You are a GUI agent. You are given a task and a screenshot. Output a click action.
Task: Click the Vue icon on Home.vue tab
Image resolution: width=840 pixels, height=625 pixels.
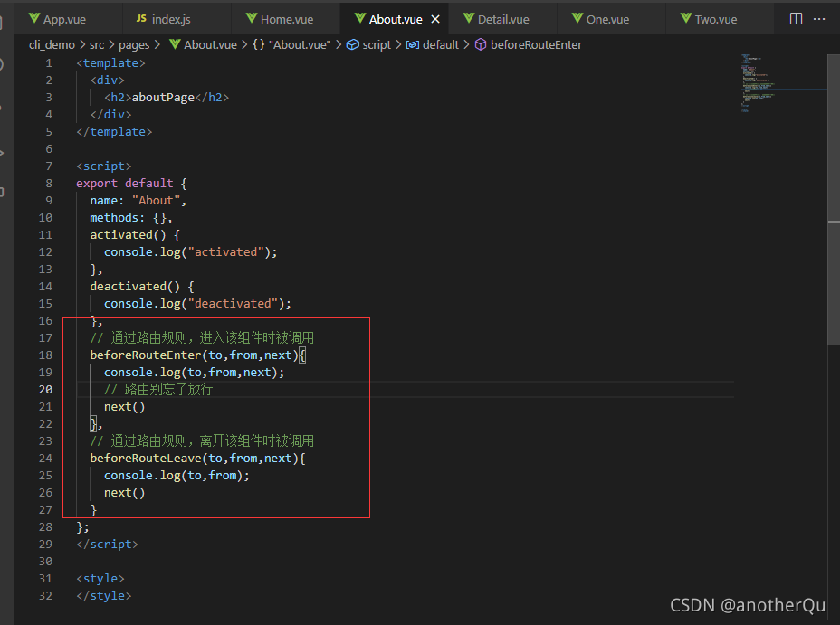[x=252, y=18]
